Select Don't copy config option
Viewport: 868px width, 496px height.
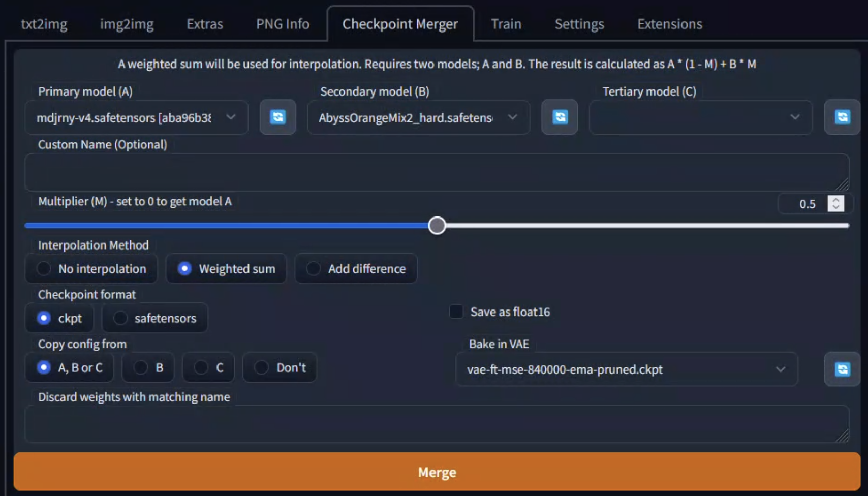point(262,367)
